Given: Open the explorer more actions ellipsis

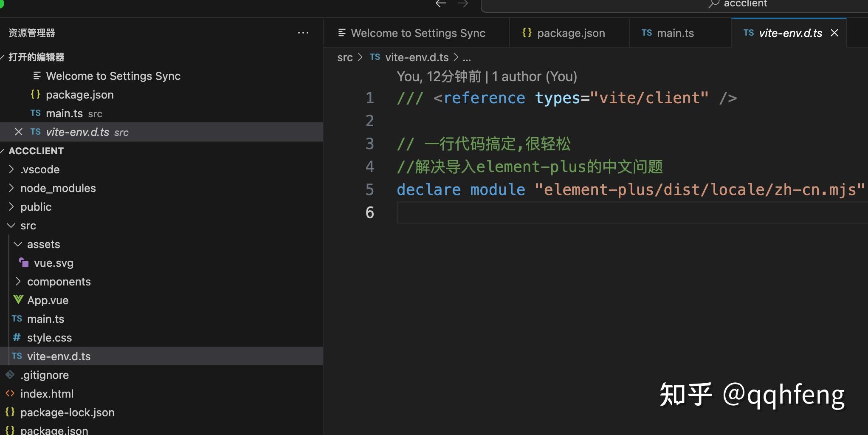Looking at the screenshot, I should click(303, 33).
